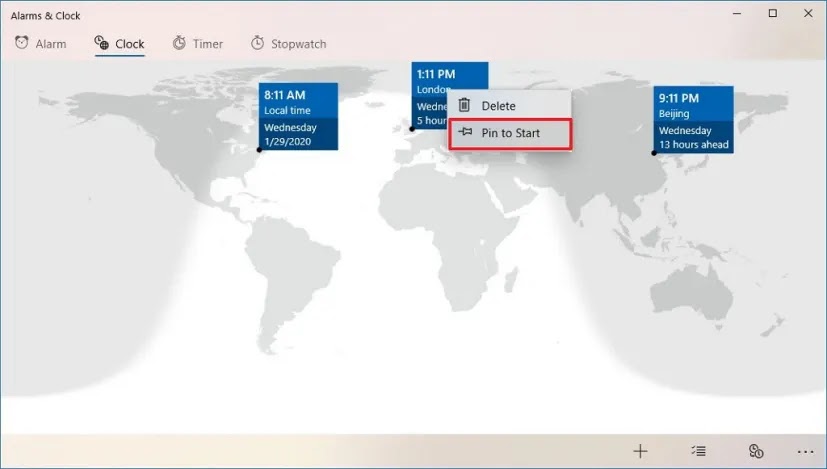Click the alarm clock icon for Alarm
This screenshot has width=827, height=469.
[x=21, y=43]
